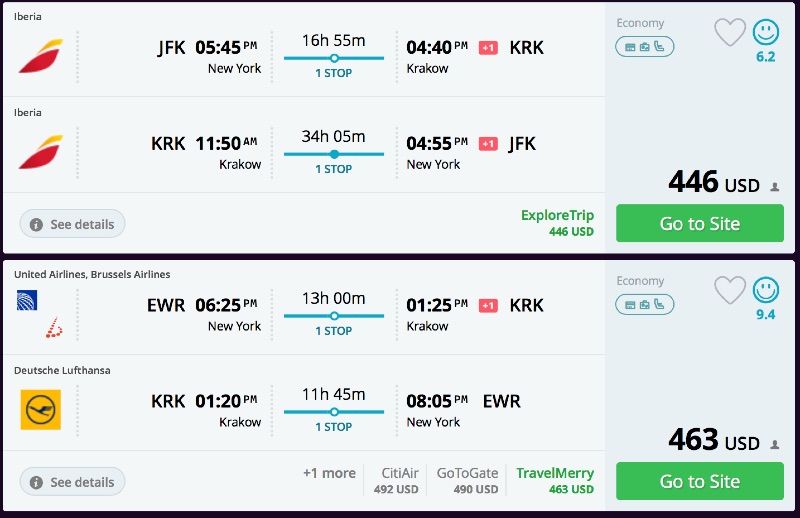Favorite the 446 USD Iberia flight heart
This screenshot has height=518, width=800.
(730, 32)
